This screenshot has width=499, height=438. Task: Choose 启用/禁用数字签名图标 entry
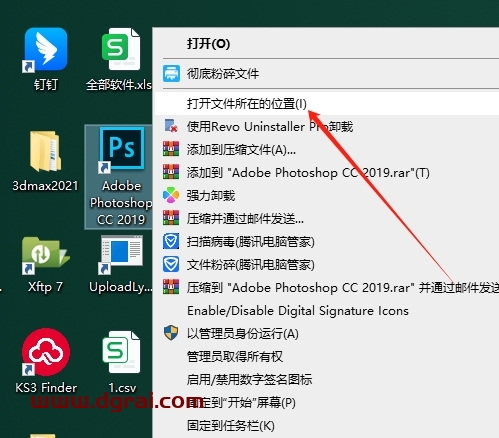pyautogui.click(x=250, y=380)
